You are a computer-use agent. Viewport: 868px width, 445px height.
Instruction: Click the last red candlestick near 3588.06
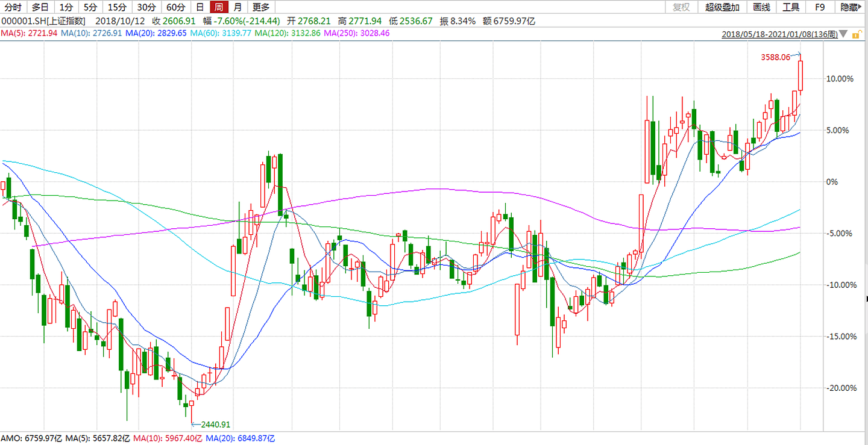[x=800, y=75]
